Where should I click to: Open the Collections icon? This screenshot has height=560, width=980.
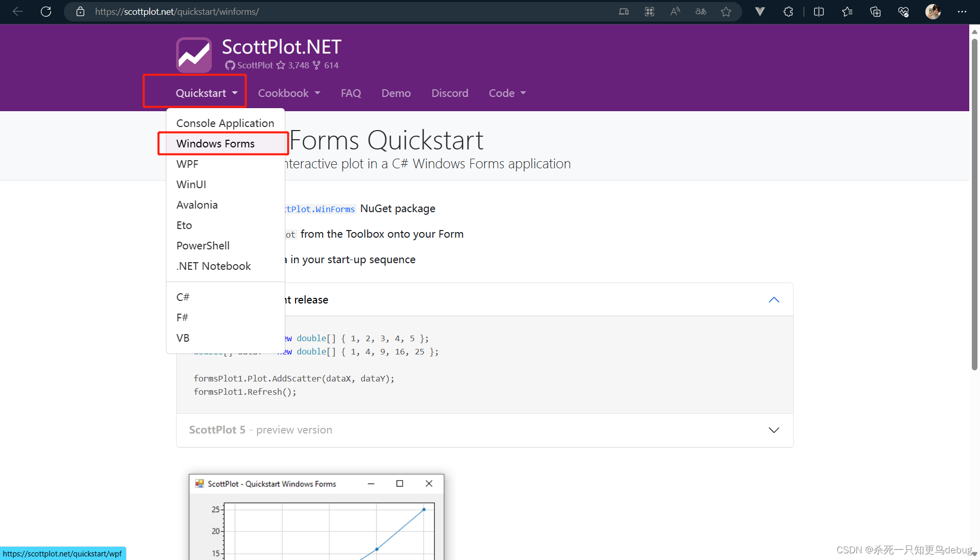pos(875,11)
